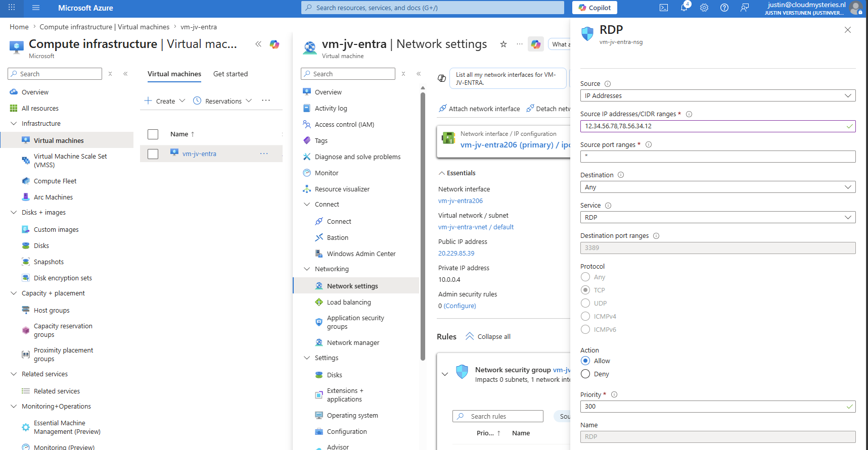Select the ICMPv4 protocol radio button
The image size is (868, 450).
(x=585, y=316)
